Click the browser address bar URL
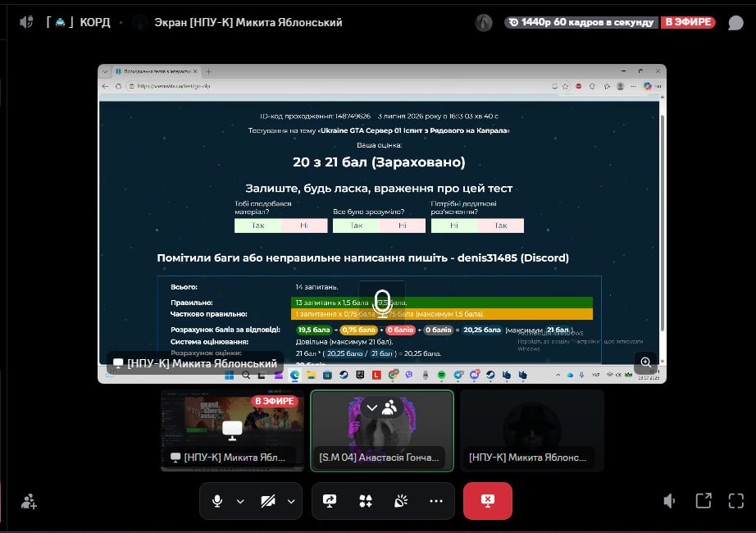This screenshot has width=756, height=533. (174, 86)
